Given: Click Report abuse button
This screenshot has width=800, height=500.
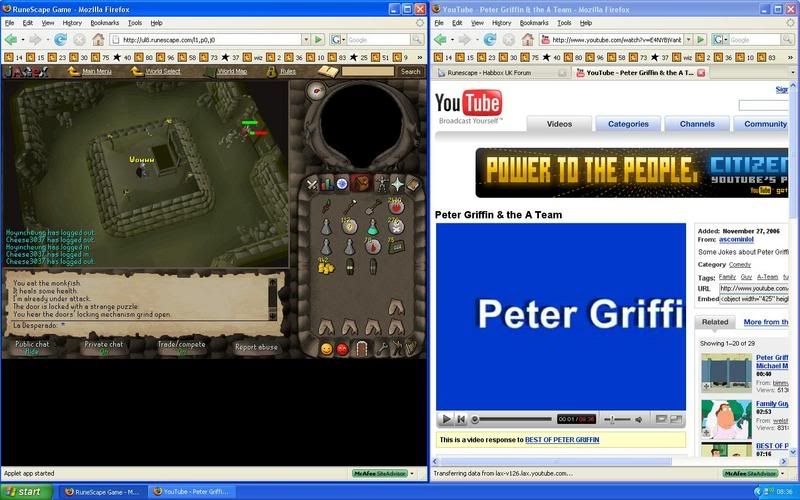Looking at the screenshot, I should pos(256,347).
